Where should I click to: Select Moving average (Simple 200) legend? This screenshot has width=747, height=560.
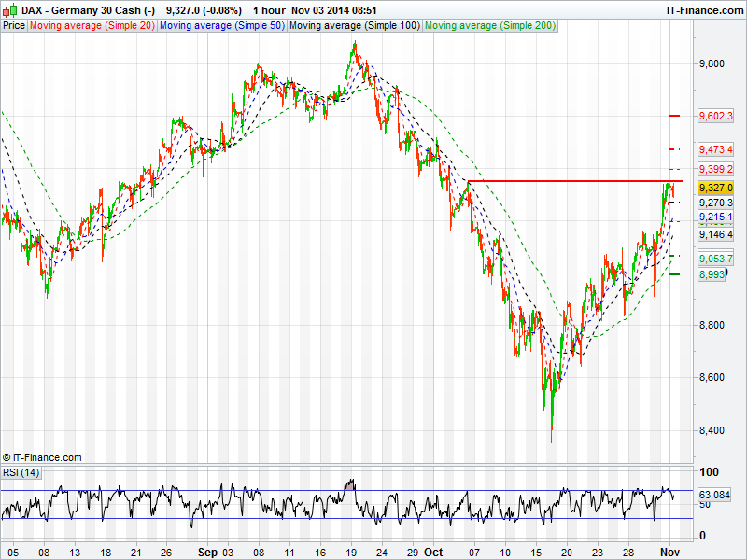(x=489, y=26)
